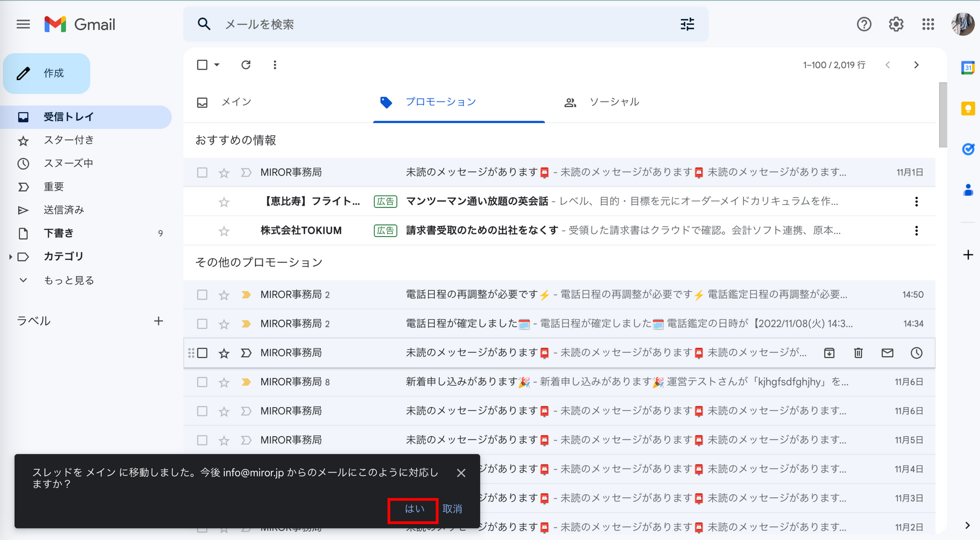This screenshot has width=980, height=540.
Task: Click the 作成 compose button
Action: pos(47,74)
